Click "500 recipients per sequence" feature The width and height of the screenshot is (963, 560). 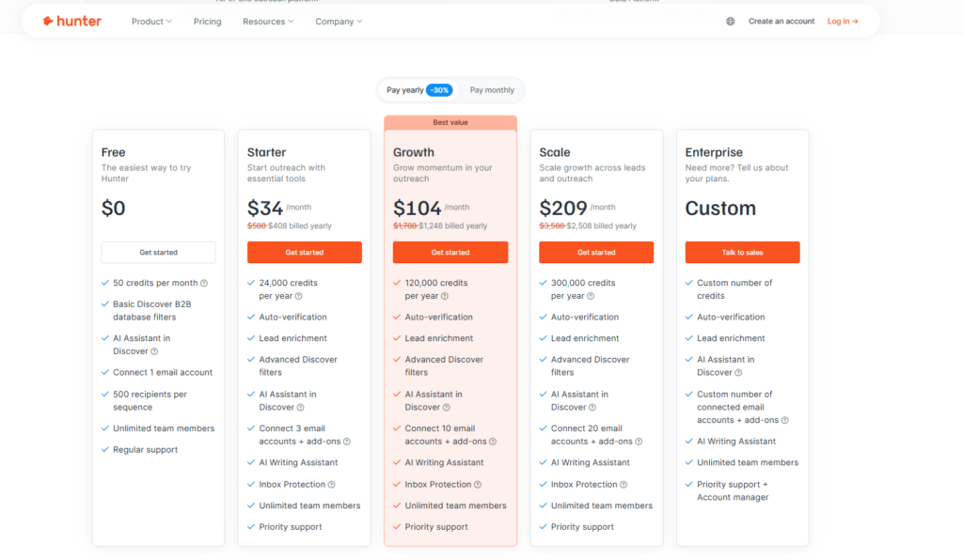pyautogui.click(x=150, y=401)
